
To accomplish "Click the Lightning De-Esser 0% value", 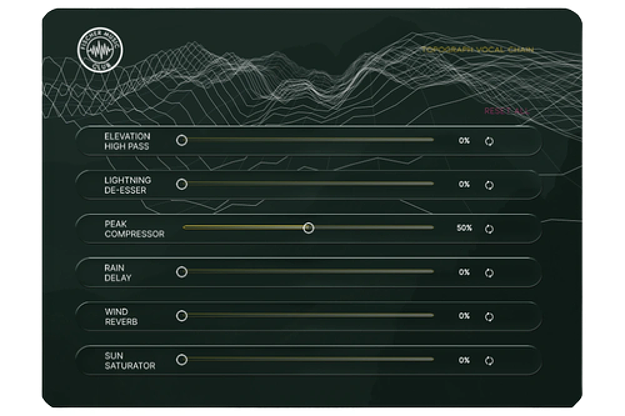I will click(x=464, y=184).
